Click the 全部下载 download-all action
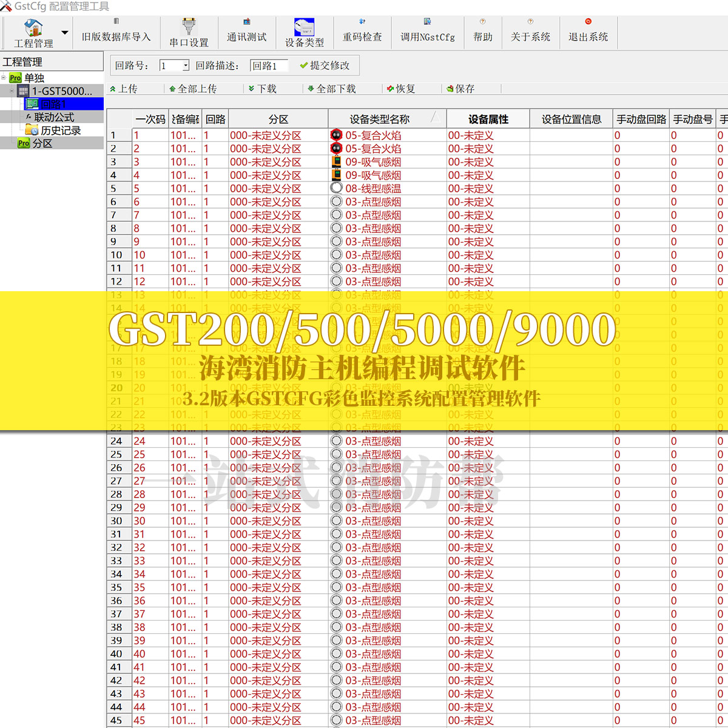 (x=332, y=89)
